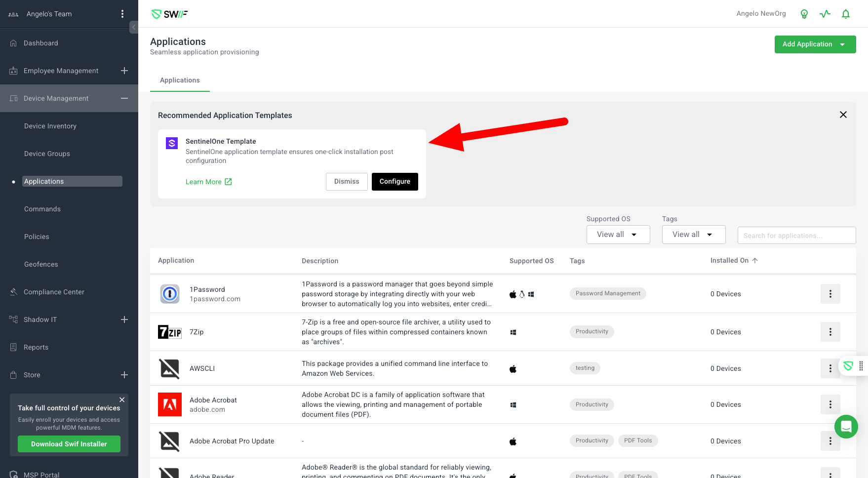
Task: Collapse the Device Management section
Action: 124,98
